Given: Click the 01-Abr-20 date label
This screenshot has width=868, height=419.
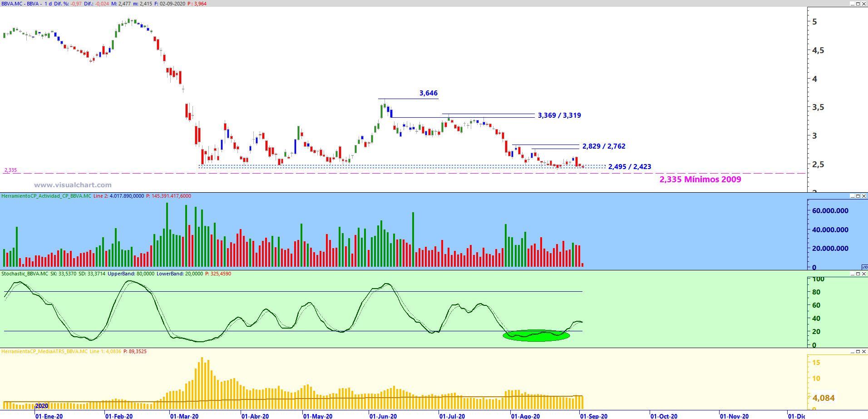Looking at the screenshot, I should [x=255, y=416].
